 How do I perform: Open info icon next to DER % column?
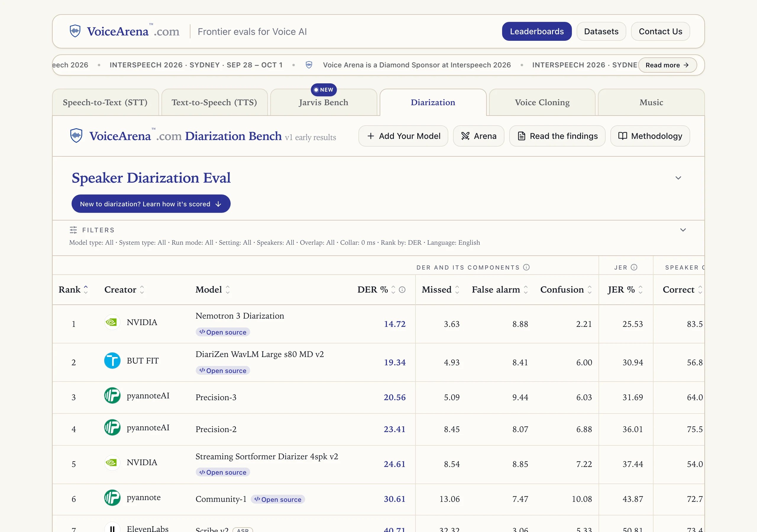[402, 290]
